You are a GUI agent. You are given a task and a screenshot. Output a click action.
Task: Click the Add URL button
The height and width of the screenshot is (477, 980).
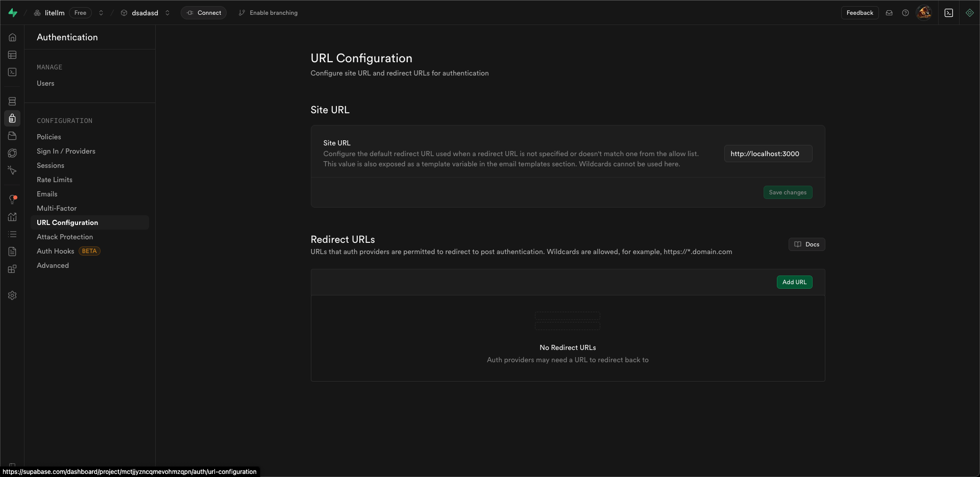(x=794, y=282)
